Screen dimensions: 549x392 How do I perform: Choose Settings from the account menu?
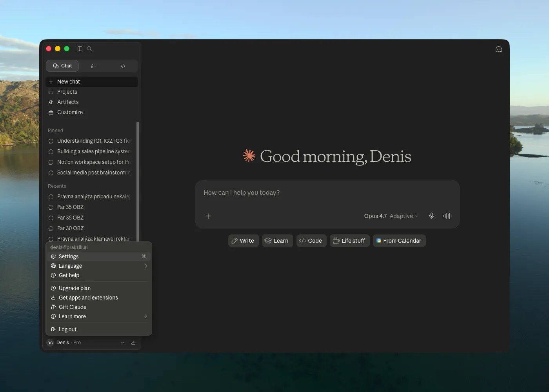(99, 256)
